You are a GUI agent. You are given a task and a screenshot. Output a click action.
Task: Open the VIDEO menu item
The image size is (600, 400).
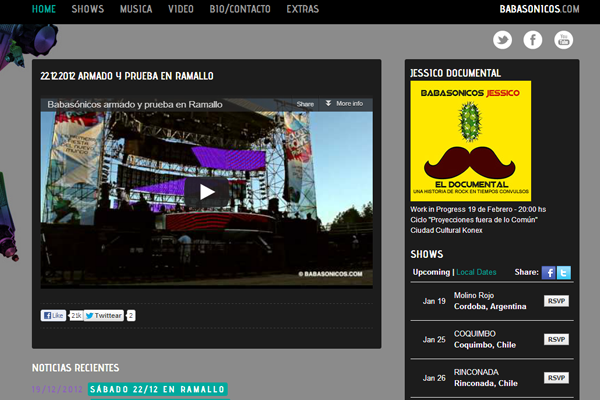(x=181, y=9)
